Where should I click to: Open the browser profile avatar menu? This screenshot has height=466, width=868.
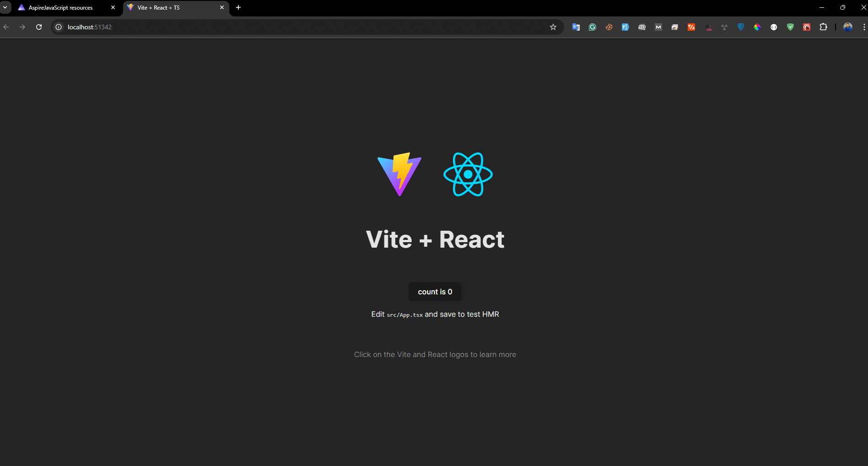(x=847, y=27)
